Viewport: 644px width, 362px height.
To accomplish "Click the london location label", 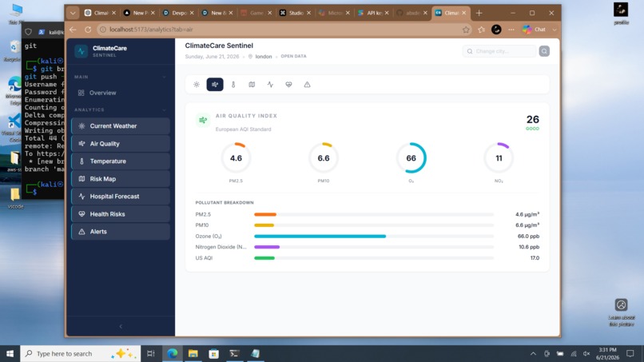I will pos(264,57).
